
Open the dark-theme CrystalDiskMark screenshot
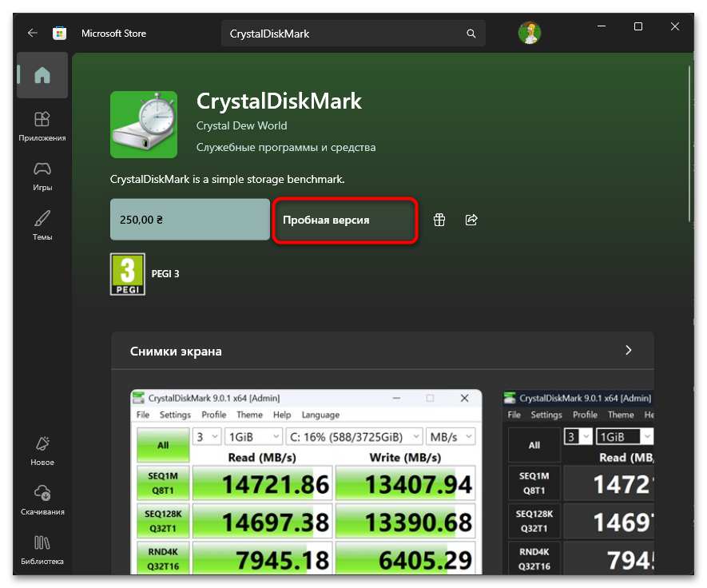point(578,482)
